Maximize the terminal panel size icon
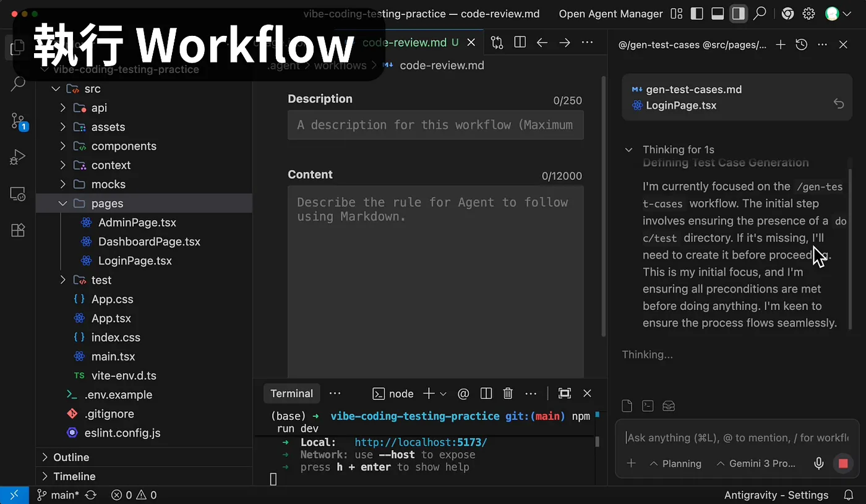866x504 pixels. click(564, 393)
